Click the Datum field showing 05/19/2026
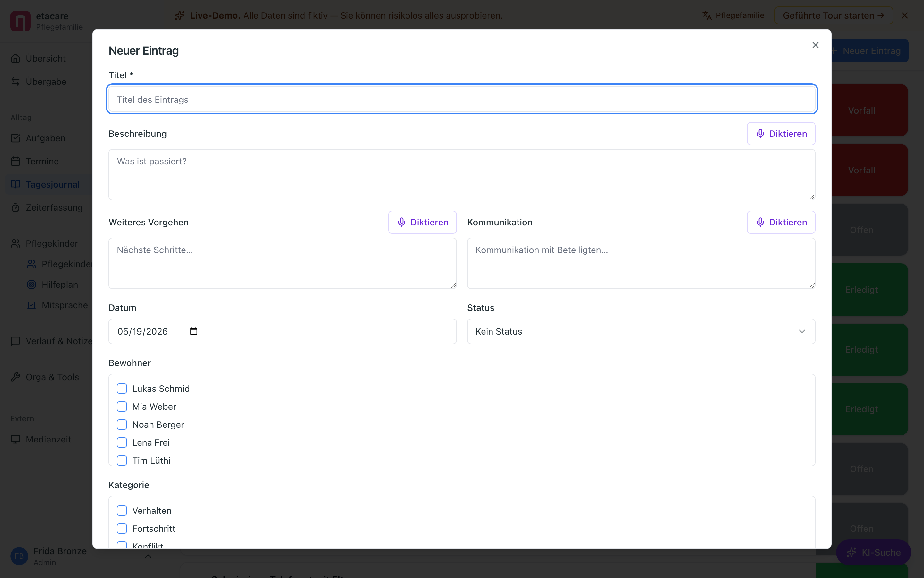The image size is (924, 578). point(283,331)
